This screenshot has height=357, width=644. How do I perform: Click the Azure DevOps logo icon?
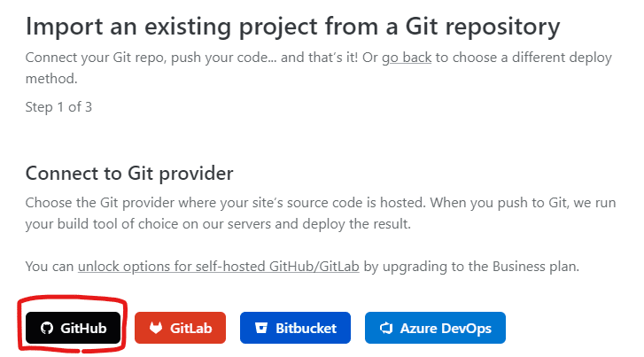386,328
